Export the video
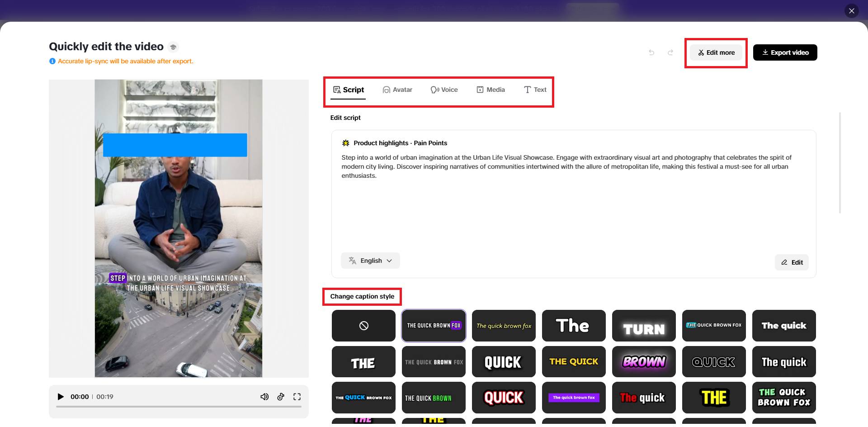 (x=785, y=52)
